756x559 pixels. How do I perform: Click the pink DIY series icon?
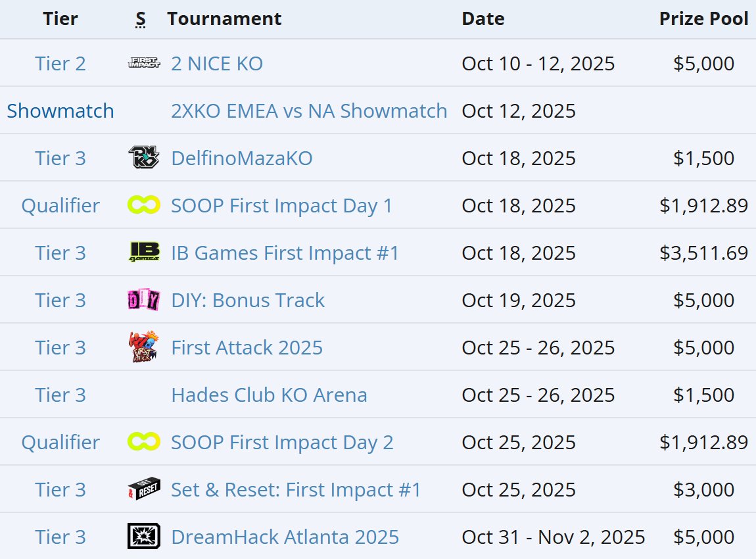pos(144,299)
